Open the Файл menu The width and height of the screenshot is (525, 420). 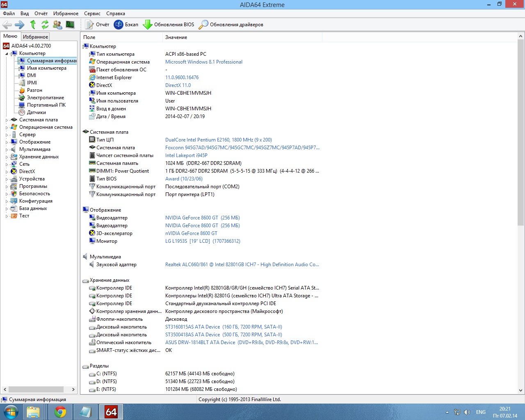point(9,14)
